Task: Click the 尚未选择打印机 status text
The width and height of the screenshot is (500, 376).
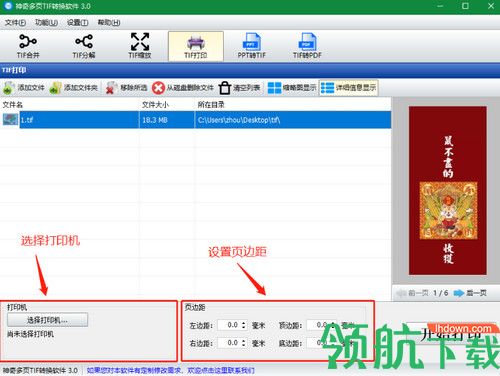Action: 30,334
